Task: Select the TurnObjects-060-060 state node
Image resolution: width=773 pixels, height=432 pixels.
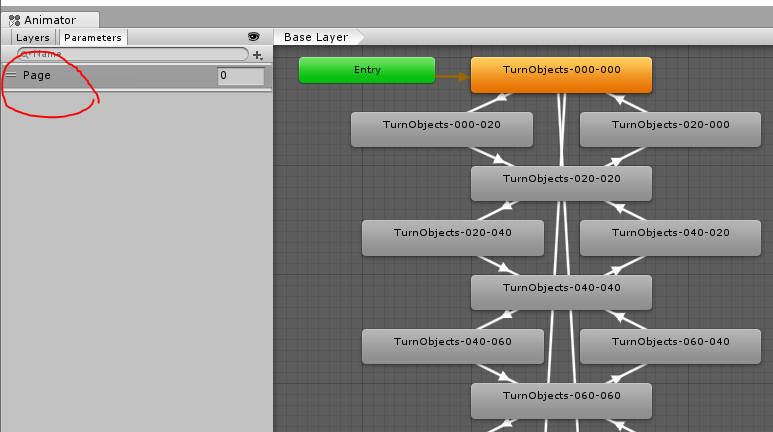Action: tap(562, 401)
